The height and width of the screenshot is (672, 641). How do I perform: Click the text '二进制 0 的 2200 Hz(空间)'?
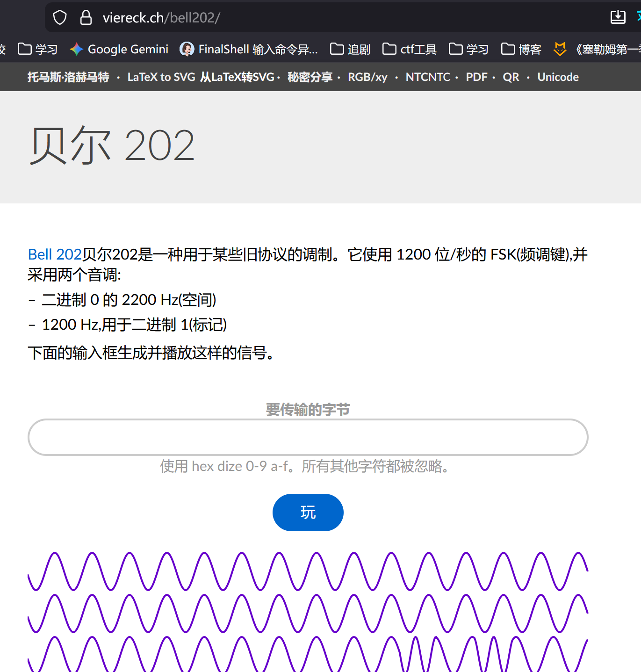click(129, 300)
